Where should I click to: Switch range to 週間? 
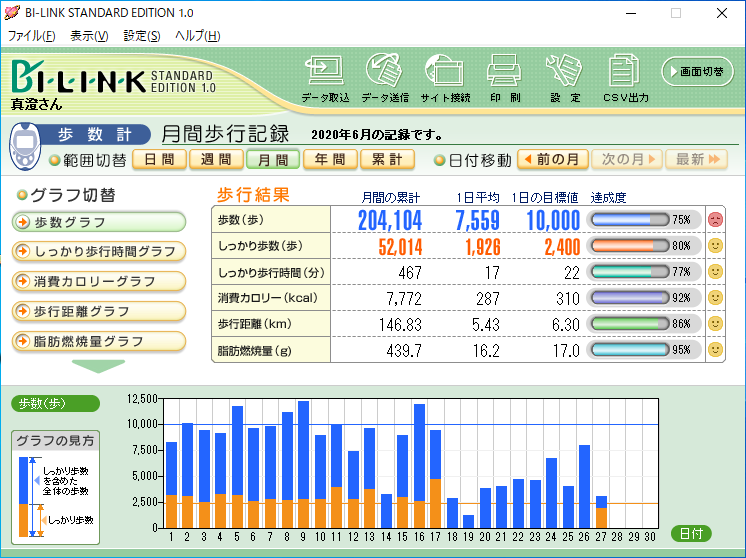[x=216, y=159]
